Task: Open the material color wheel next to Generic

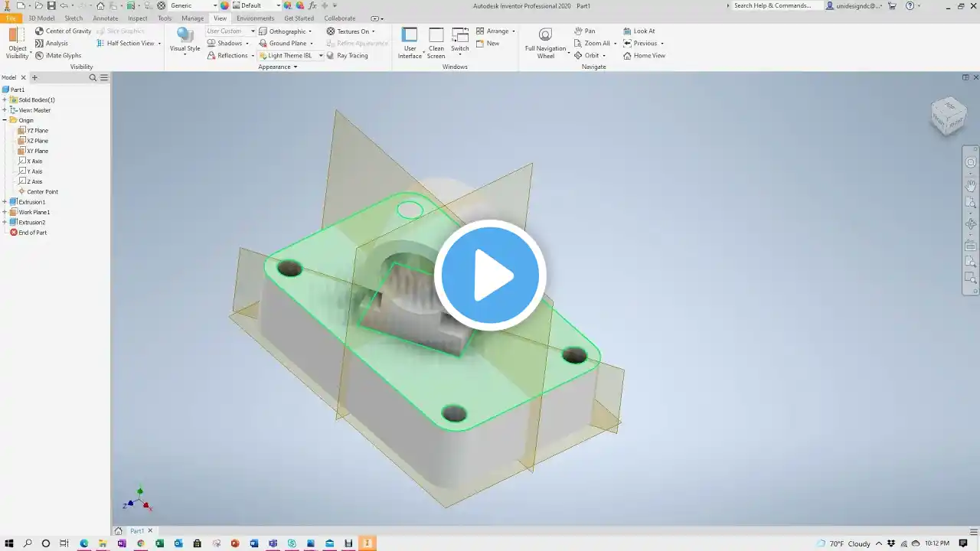Action: click(225, 5)
